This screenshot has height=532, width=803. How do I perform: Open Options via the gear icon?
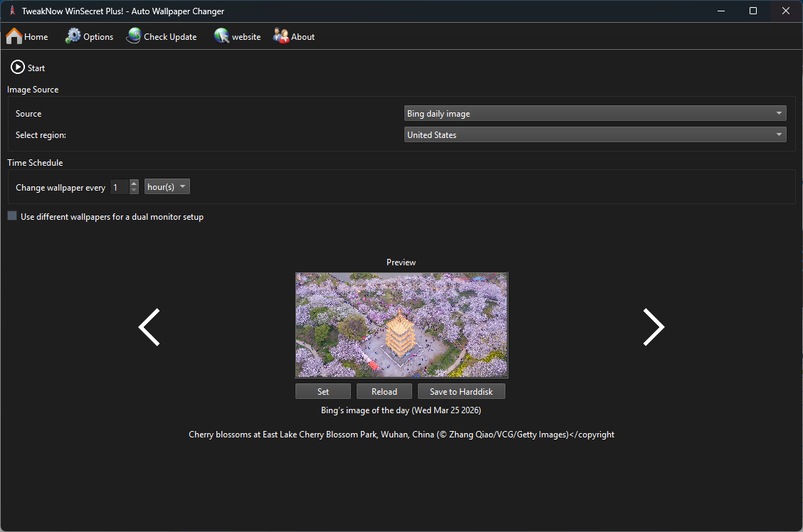coord(73,36)
